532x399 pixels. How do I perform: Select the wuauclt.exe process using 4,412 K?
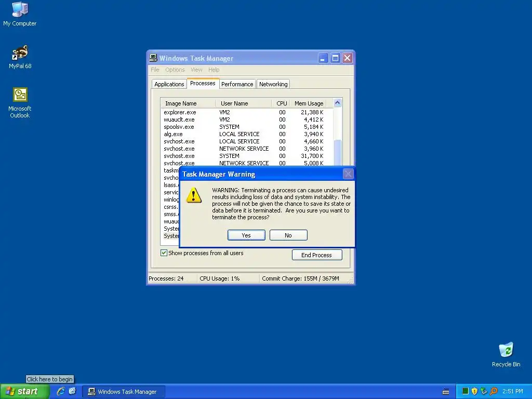244,119
